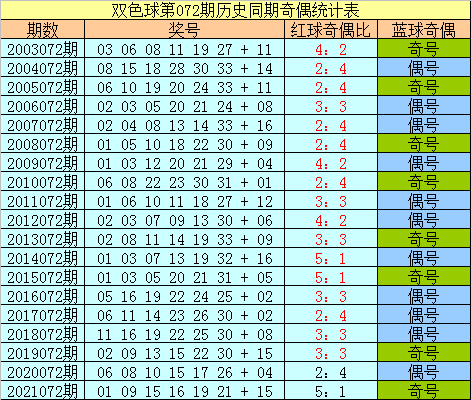The height and width of the screenshot is (400, 471).
Task: Click 4:2 ratio in 2009072期 row
Action: (331, 164)
